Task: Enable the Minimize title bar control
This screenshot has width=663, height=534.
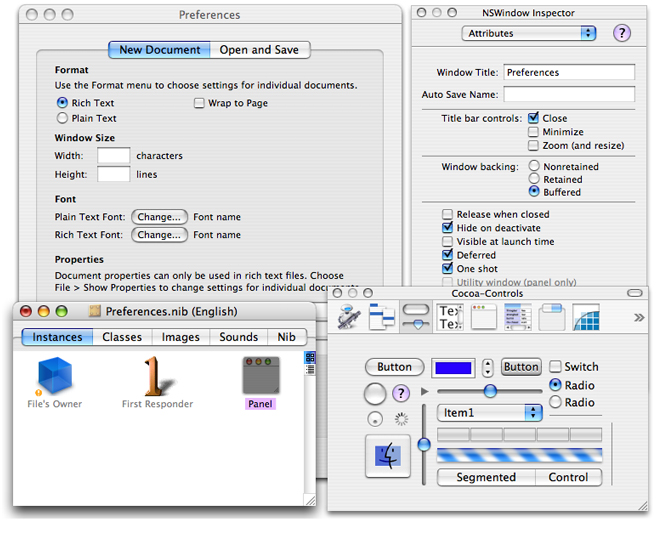Action: pyautogui.click(x=533, y=132)
